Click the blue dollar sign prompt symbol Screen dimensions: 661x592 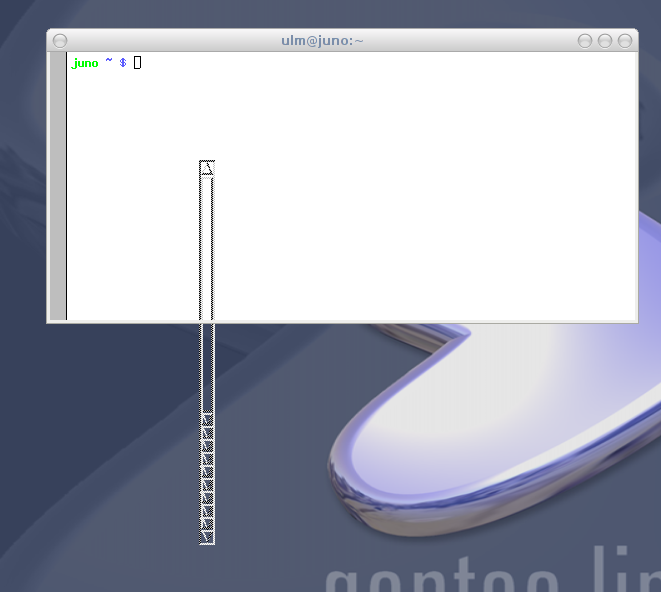[123, 63]
